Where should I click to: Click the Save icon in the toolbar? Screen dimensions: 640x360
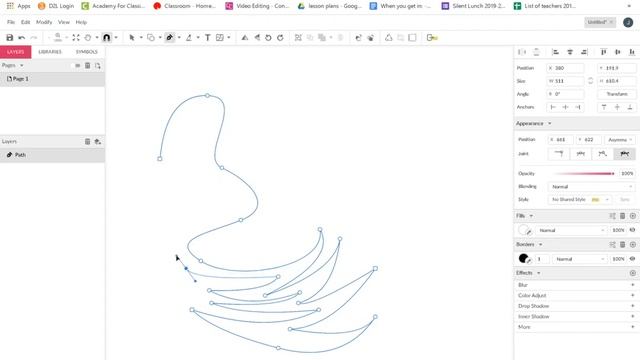9,38
